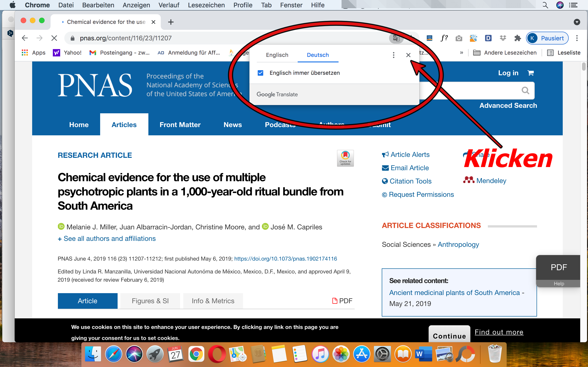The width and height of the screenshot is (588, 367).
Task: Click the PNAS search magnifier icon
Action: click(x=525, y=91)
